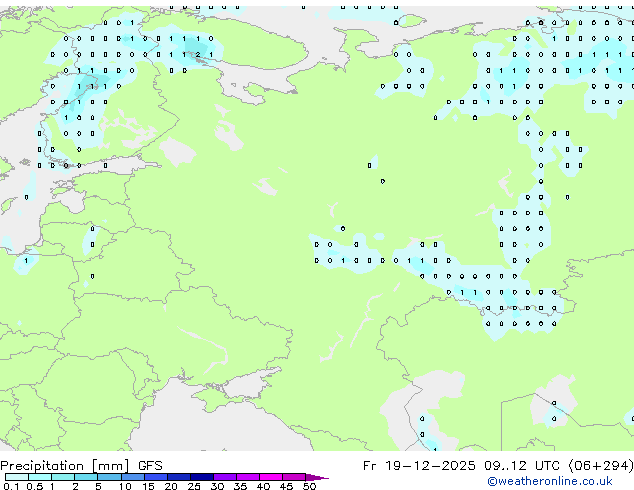Screen dimensions: 634x490
Task: Click the 25 legend scale label
Action: click(x=194, y=486)
